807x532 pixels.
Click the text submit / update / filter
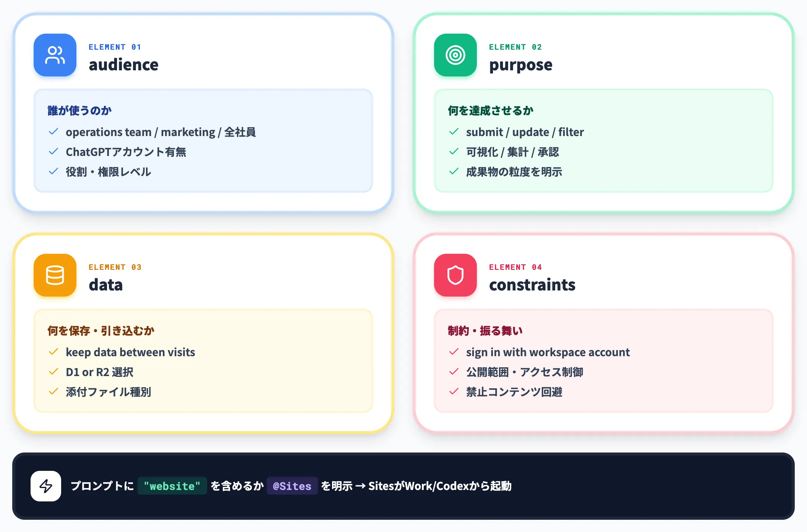tap(525, 132)
